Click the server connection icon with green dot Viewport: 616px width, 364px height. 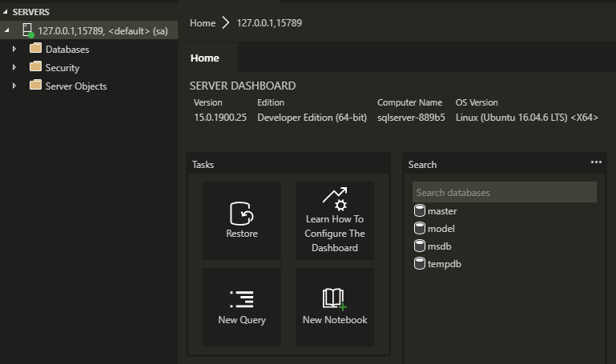click(x=27, y=30)
